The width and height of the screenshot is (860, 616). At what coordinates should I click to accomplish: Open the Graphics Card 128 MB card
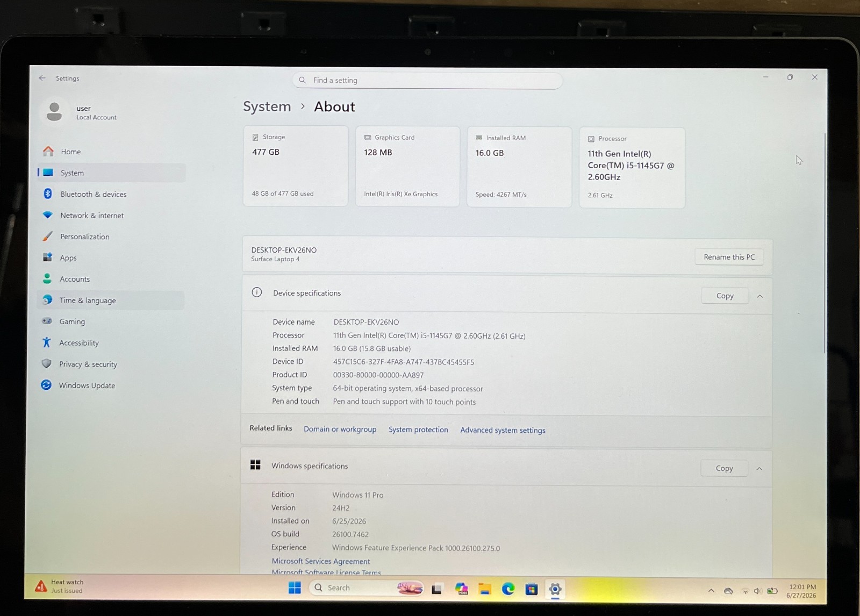[x=407, y=166]
